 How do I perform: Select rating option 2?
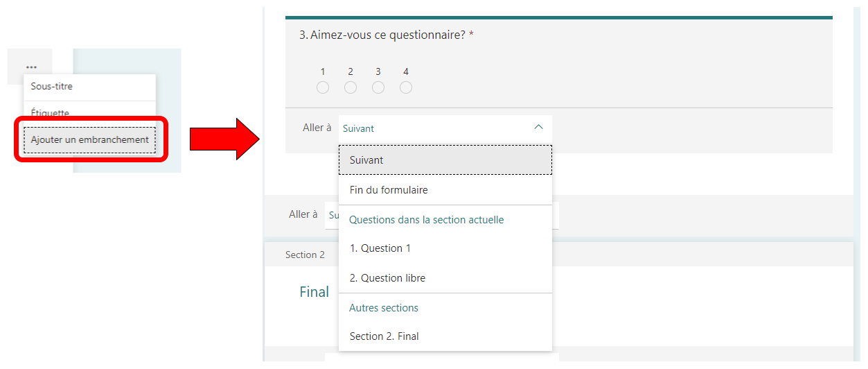coord(351,87)
